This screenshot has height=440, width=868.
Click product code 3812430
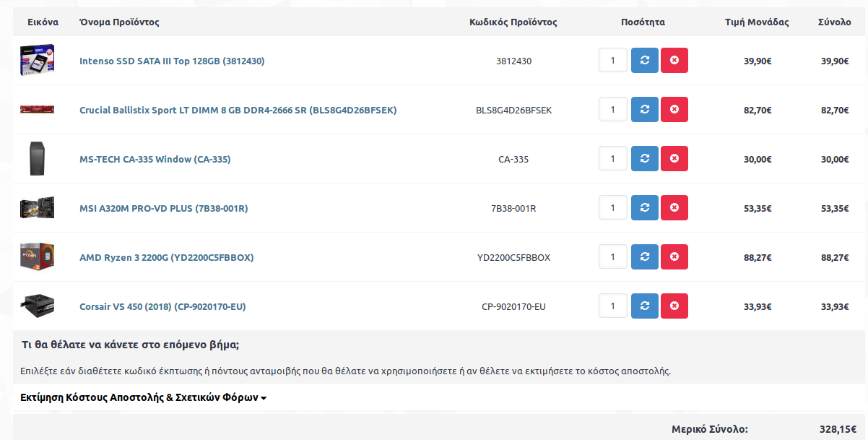[513, 61]
